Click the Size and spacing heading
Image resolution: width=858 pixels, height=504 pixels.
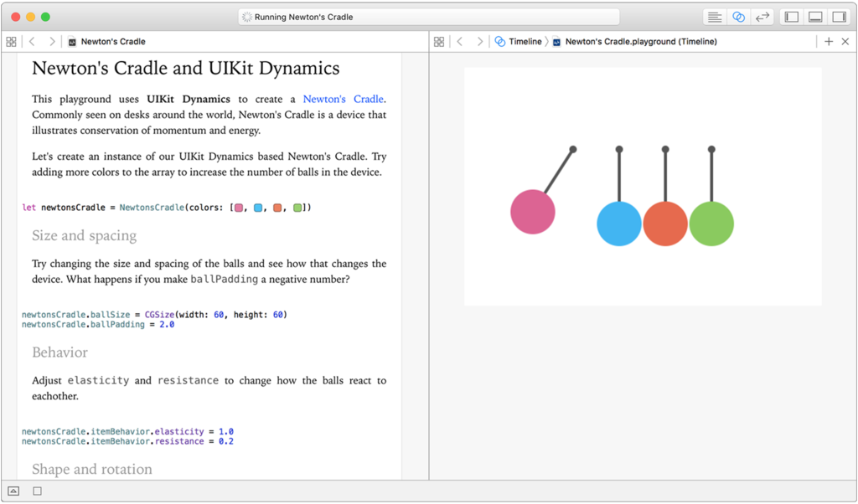pyautogui.click(x=85, y=235)
